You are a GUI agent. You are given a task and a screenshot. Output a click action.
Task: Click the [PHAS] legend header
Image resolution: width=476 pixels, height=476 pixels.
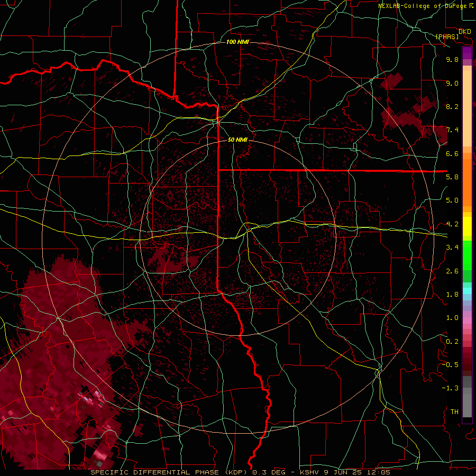pos(447,36)
